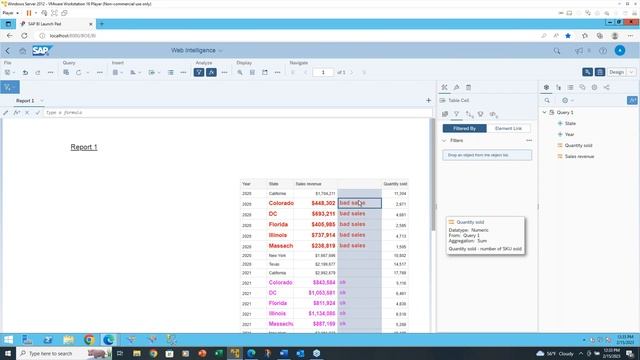
Task: Open File group more options ellipsis
Action: tap(51, 73)
